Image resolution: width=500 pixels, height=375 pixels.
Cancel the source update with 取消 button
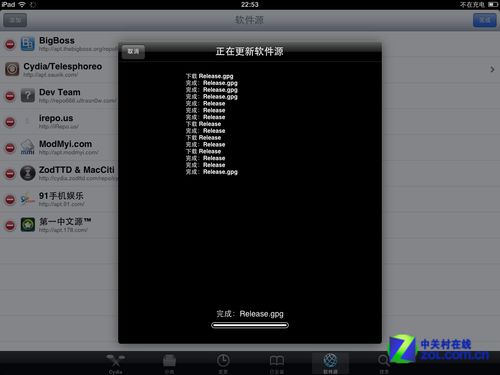(x=133, y=51)
